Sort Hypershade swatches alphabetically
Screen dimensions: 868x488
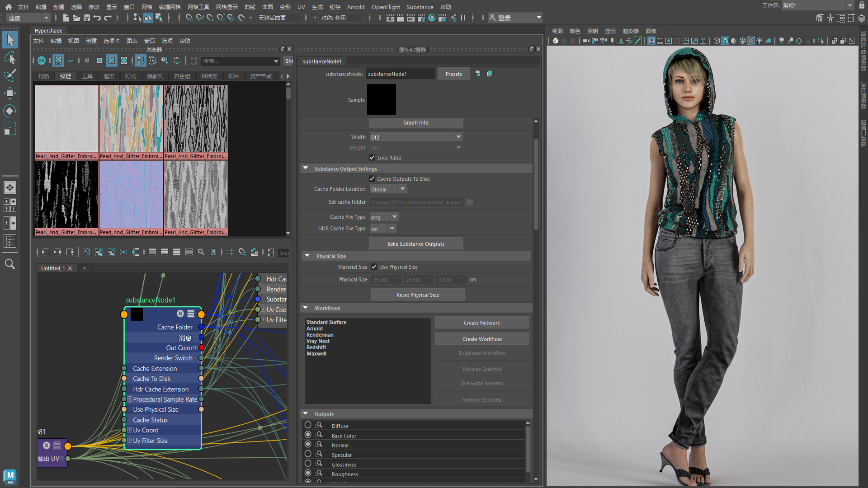[x=141, y=61]
